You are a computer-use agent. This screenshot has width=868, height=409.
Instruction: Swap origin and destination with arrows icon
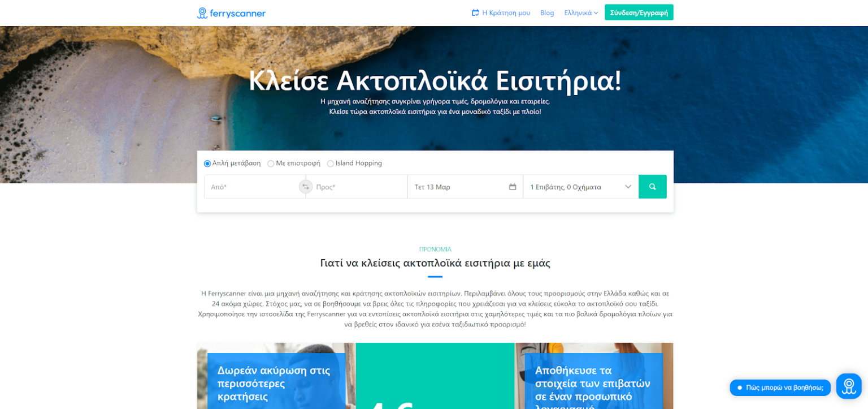click(x=306, y=187)
